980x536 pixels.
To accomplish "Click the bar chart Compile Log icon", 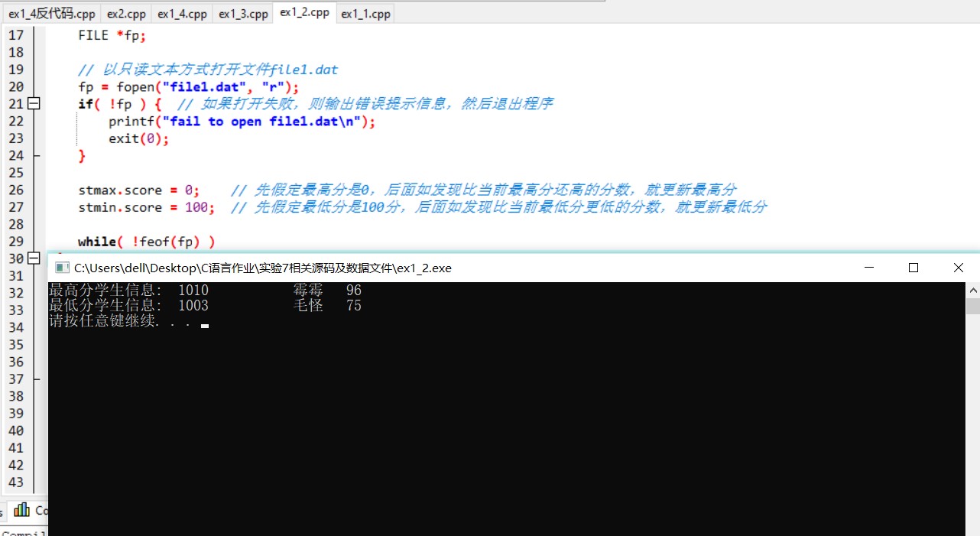I will click(22, 509).
